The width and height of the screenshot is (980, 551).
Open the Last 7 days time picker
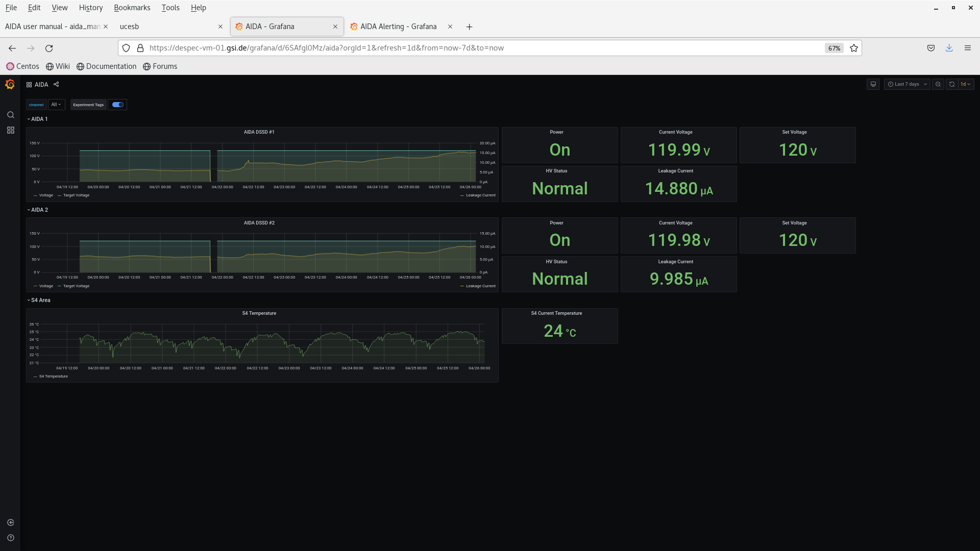point(907,84)
